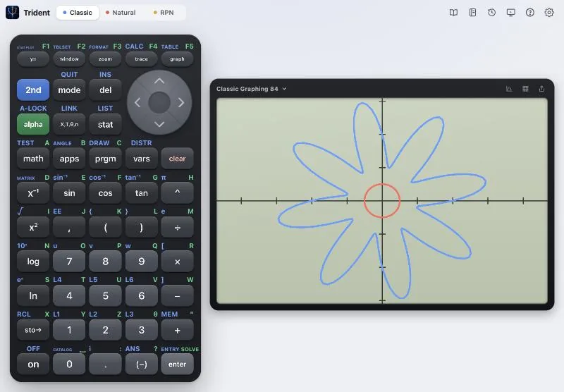Tap the prgm key
The height and width of the screenshot is (392, 564).
pyautogui.click(x=105, y=159)
